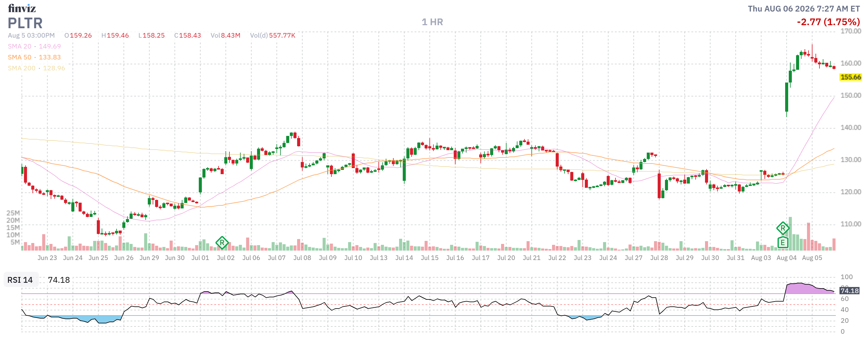Click the 170.00 price axis label

tap(850, 31)
